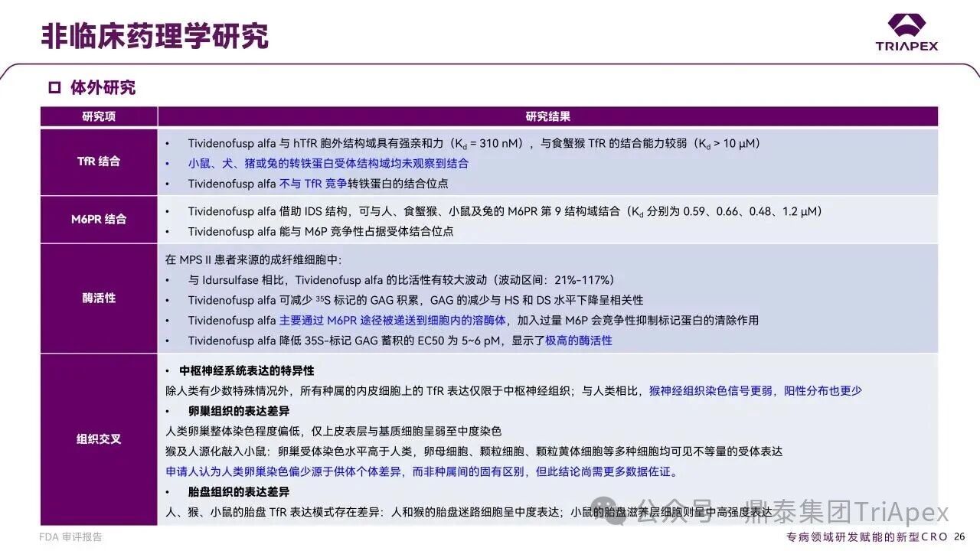Click the page number 26
The width and height of the screenshot is (980, 551).
point(959,537)
